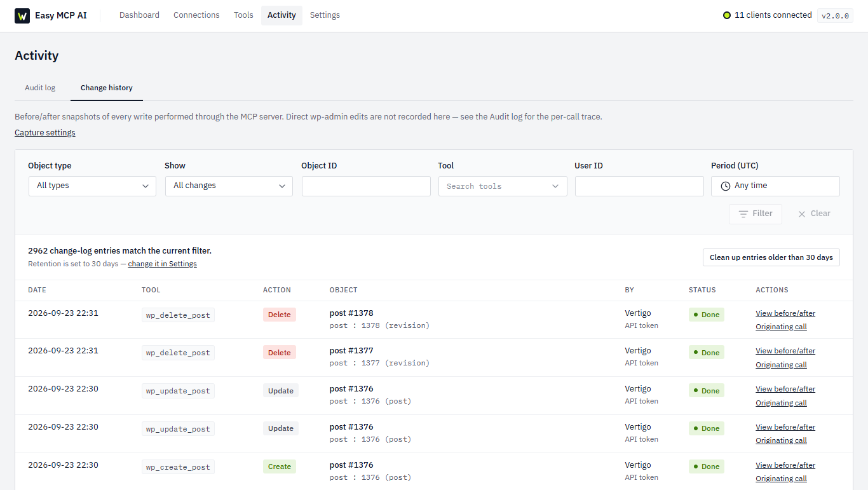Viewport: 868px width, 490px height.
Task: Click the Create action badge
Action: click(280, 466)
